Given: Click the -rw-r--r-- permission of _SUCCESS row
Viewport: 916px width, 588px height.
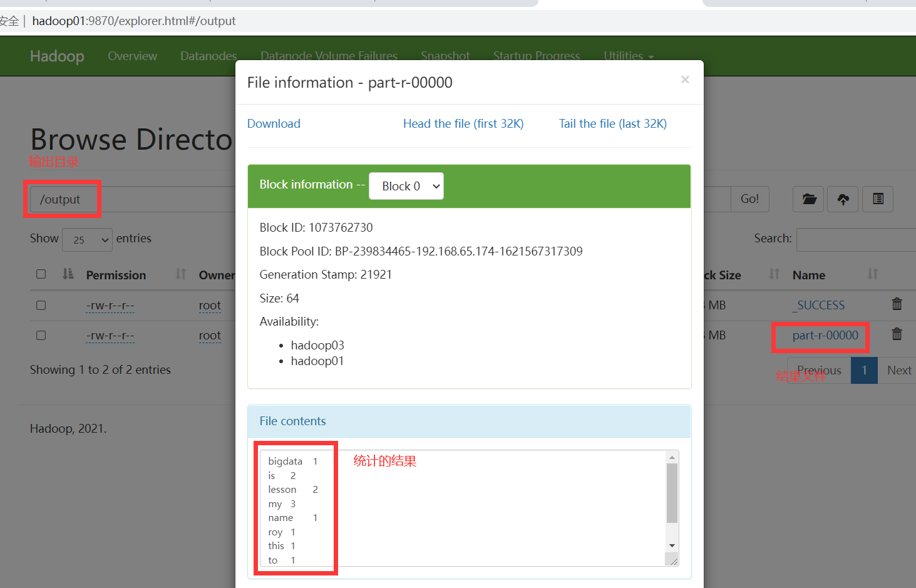Looking at the screenshot, I should (110, 306).
